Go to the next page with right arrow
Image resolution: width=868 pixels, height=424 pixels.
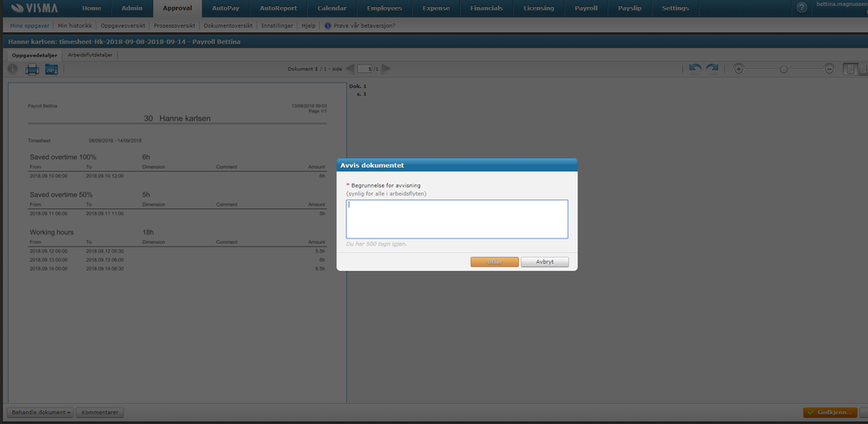pos(386,69)
